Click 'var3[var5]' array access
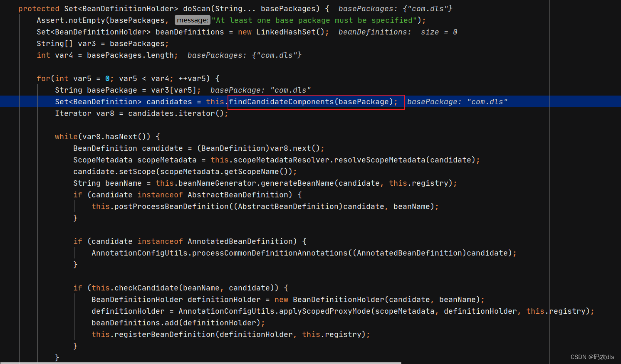Image resolution: width=621 pixels, height=364 pixels. [174, 90]
